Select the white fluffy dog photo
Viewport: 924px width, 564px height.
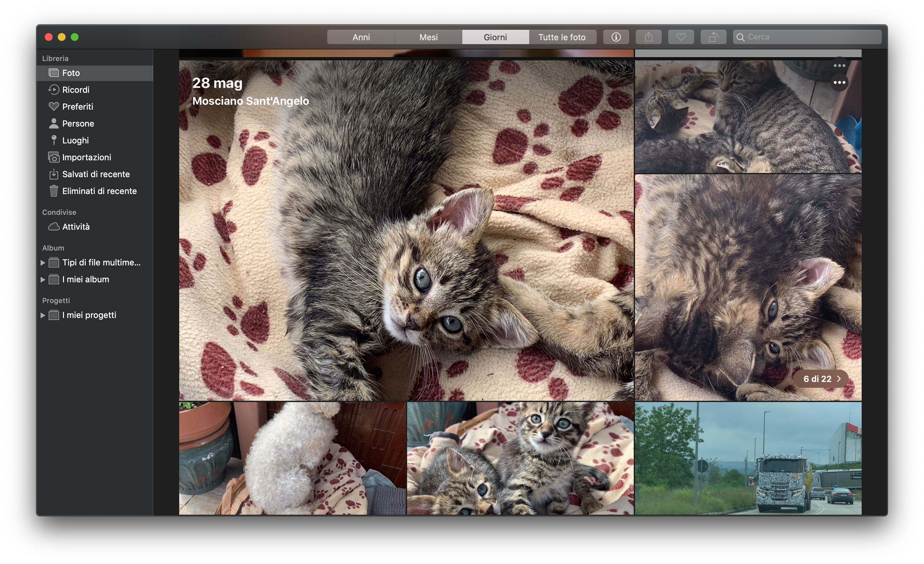[293, 458]
